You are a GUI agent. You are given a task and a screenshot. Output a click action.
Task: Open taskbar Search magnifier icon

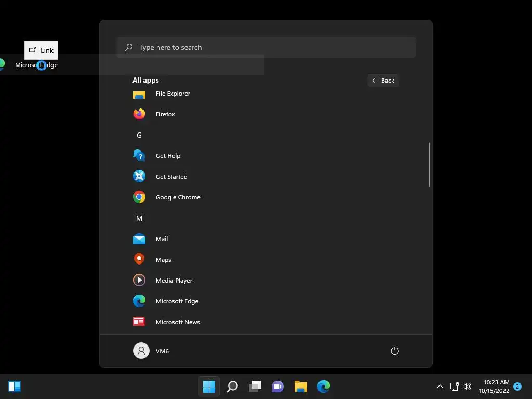pyautogui.click(x=232, y=387)
